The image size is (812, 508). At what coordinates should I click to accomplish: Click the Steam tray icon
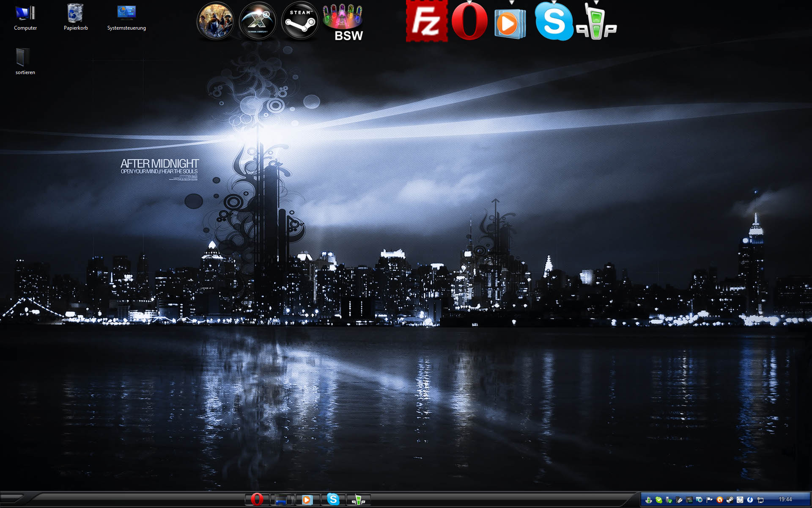click(x=730, y=500)
